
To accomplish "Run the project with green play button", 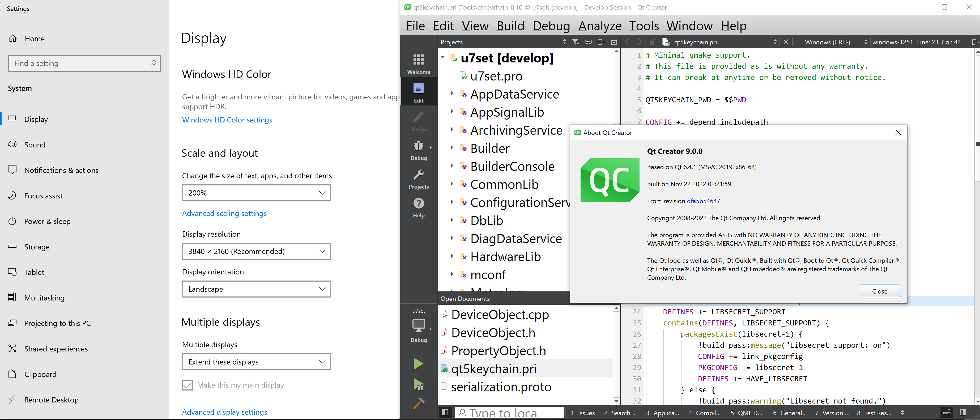I will 418,364.
